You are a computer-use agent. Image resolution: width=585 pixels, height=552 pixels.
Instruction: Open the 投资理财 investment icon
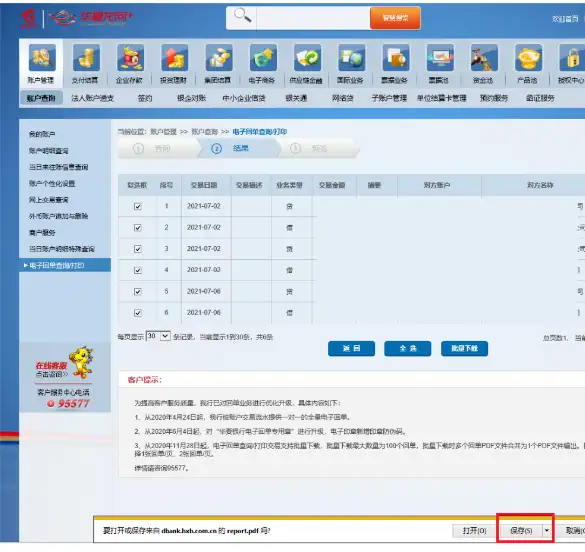[x=175, y=58]
